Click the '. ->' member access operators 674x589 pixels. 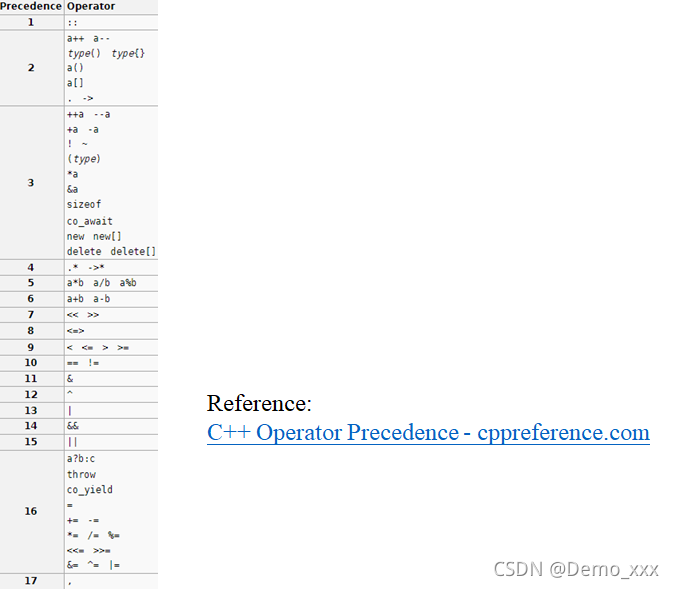[80, 98]
